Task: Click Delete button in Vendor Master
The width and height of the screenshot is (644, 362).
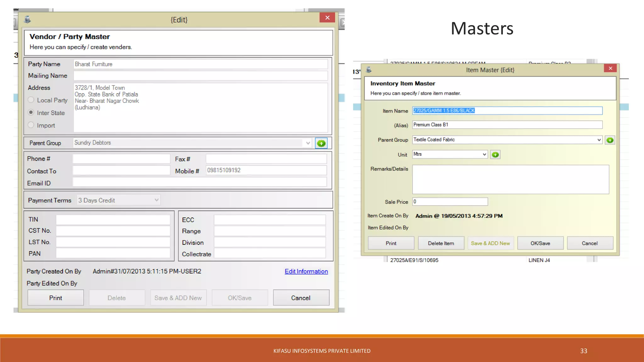Action: pos(117,298)
